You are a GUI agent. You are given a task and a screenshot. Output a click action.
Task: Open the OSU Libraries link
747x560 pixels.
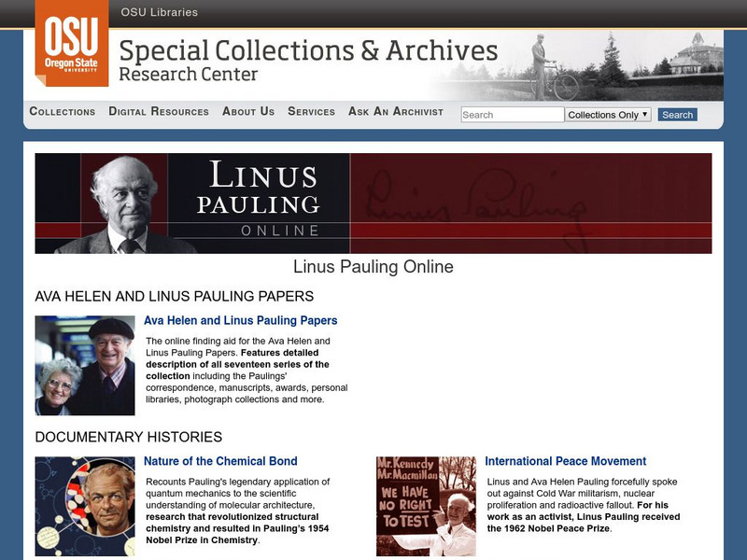159,12
